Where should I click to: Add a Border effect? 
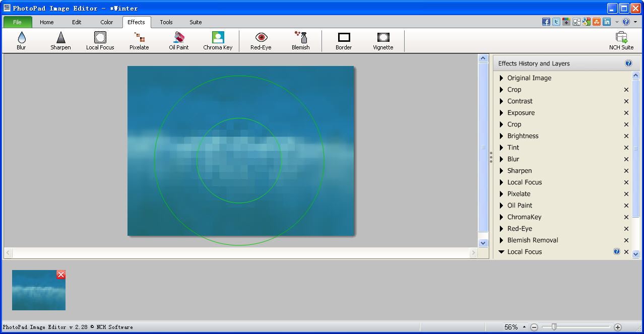click(x=344, y=41)
